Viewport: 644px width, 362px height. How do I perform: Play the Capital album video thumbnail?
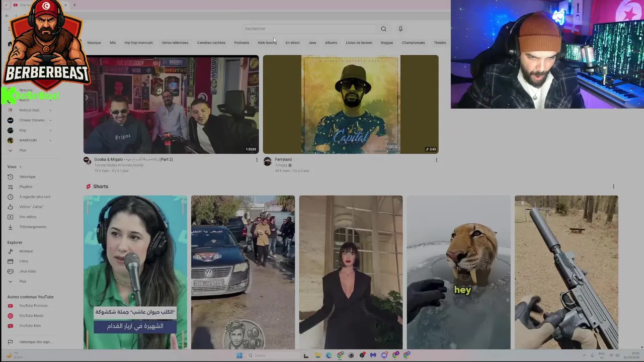click(x=351, y=104)
